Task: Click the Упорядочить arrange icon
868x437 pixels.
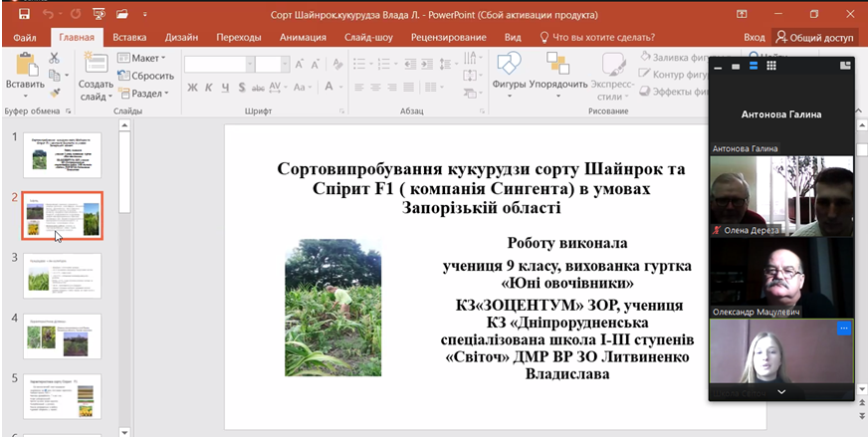Action: 557,65
